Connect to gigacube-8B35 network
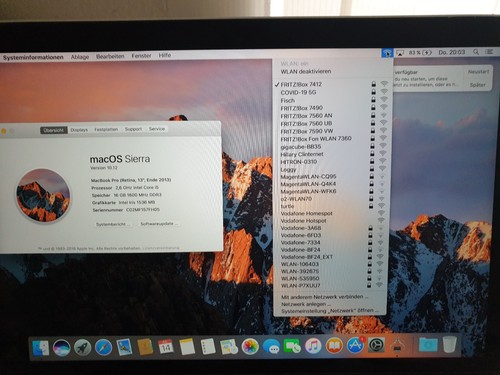Screen dimensions: 500x375 point(332,146)
